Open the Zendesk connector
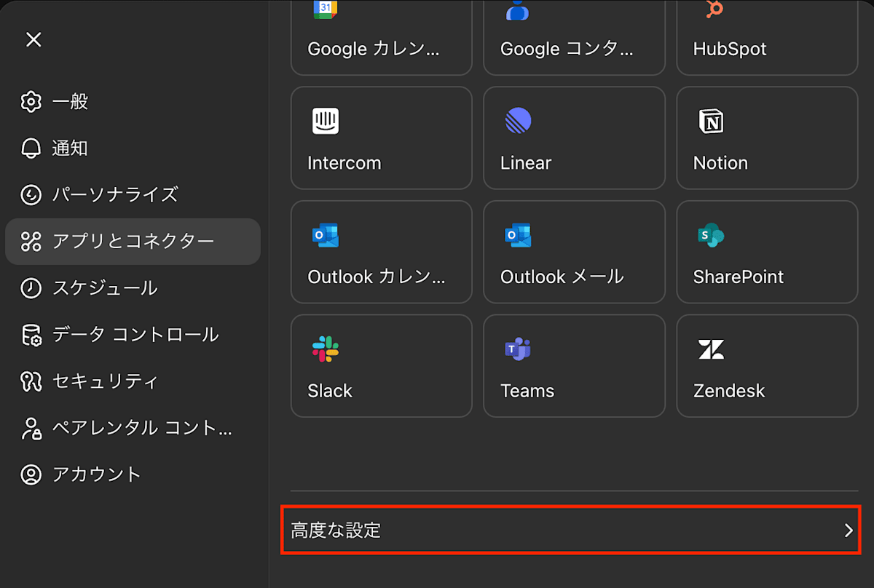Viewport: 874px width, 588px height. coord(766,365)
